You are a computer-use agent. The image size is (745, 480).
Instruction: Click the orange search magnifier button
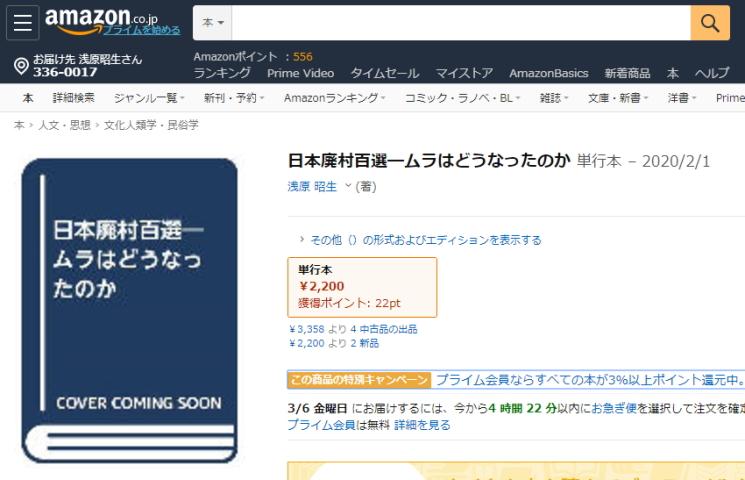[x=710, y=23]
